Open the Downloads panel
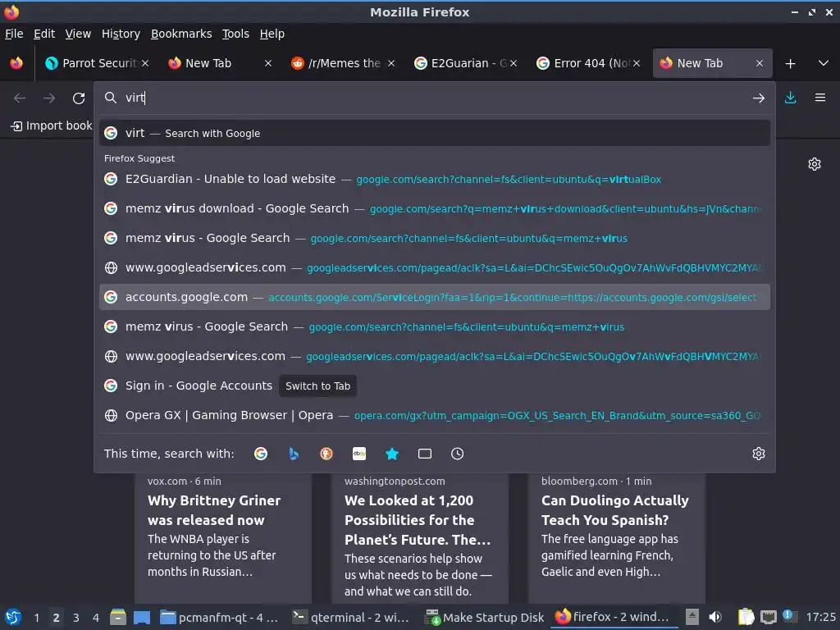This screenshot has height=630, width=840. coord(790,98)
